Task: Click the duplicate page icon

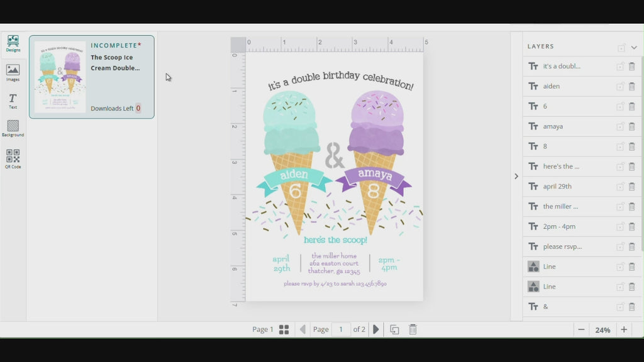Action: click(x=394, y=329)
